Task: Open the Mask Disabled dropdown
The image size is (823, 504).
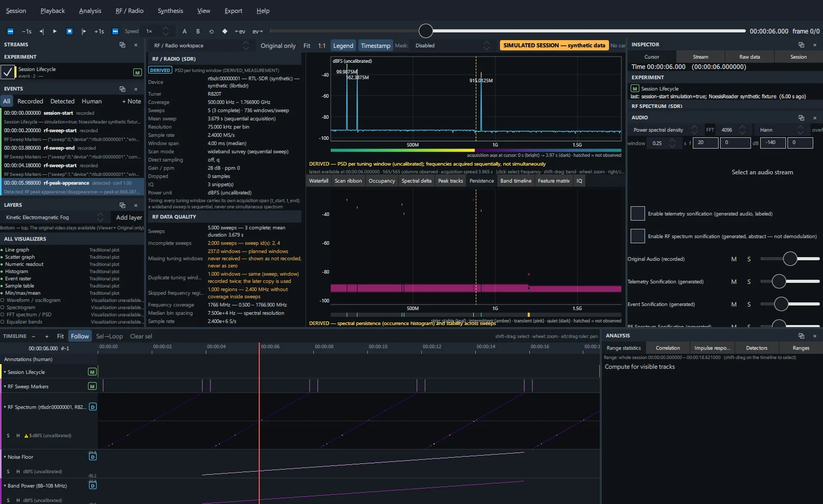Action: click(x=452, y=46)
